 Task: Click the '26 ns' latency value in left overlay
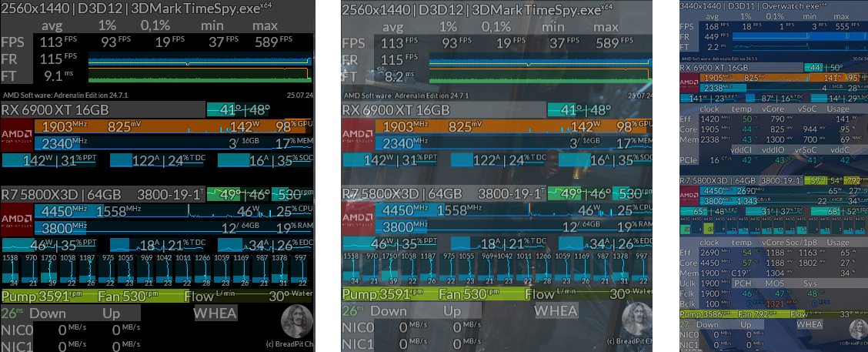point(12,312)
